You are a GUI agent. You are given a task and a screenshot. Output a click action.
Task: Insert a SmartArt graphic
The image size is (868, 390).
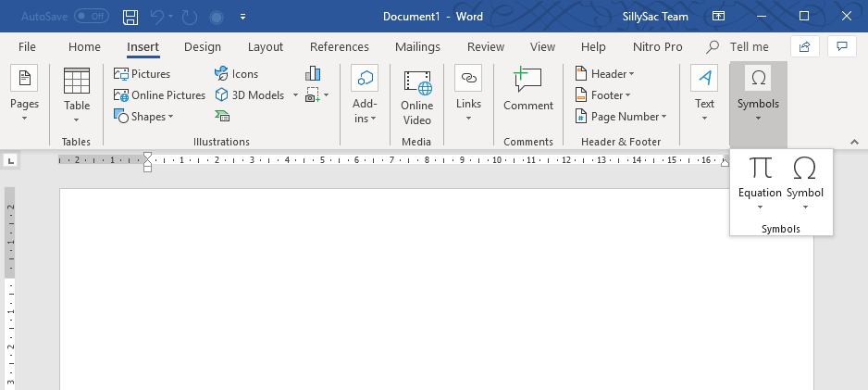(222, 116)
